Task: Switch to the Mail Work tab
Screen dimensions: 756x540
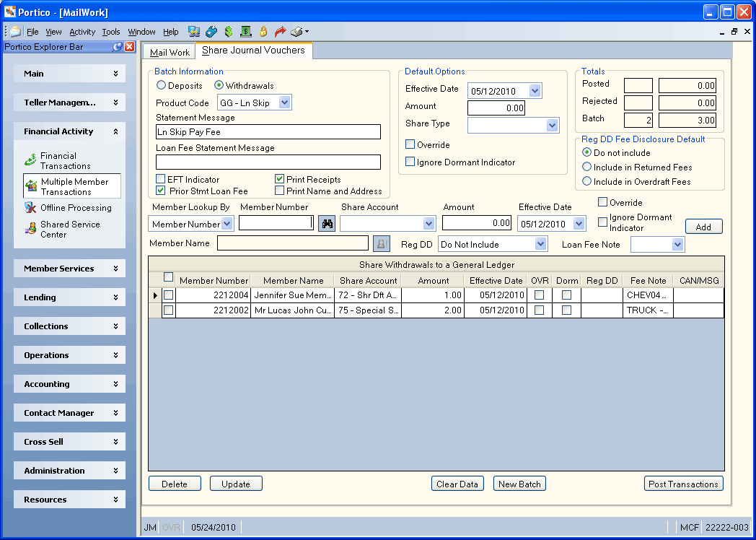Action: [x=170, y=52]
